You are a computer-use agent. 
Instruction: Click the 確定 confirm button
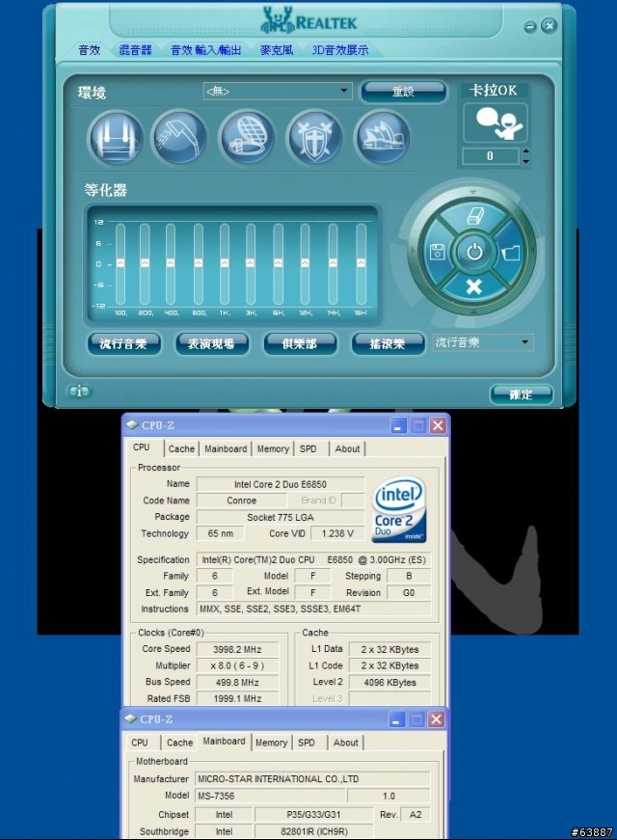click(x=521, y=394)
